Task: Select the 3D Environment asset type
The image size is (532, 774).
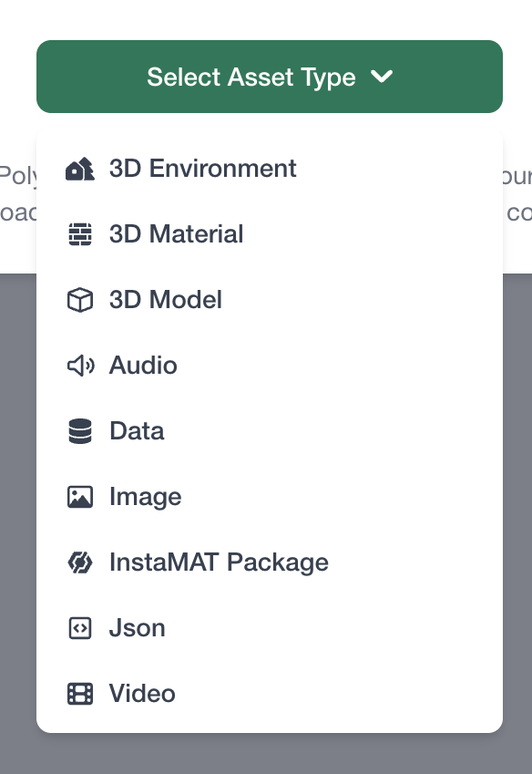Action: click(202, 168)
